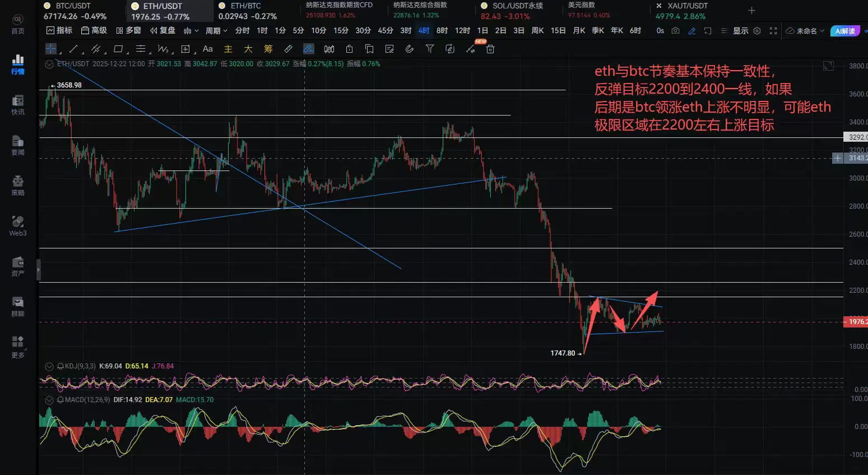Enter fullscreen chart mode

(773, 31)
